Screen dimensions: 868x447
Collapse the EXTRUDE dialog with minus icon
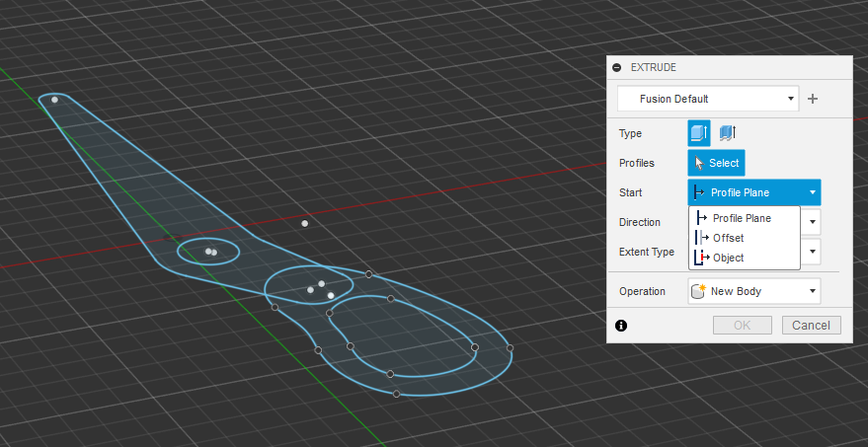[x=617, y=67]
